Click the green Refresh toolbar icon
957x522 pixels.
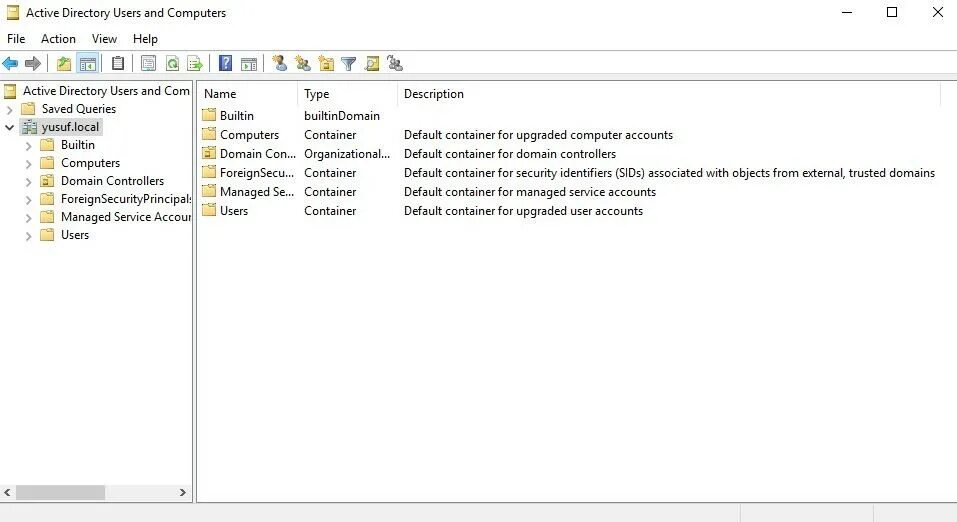(173, 63)
